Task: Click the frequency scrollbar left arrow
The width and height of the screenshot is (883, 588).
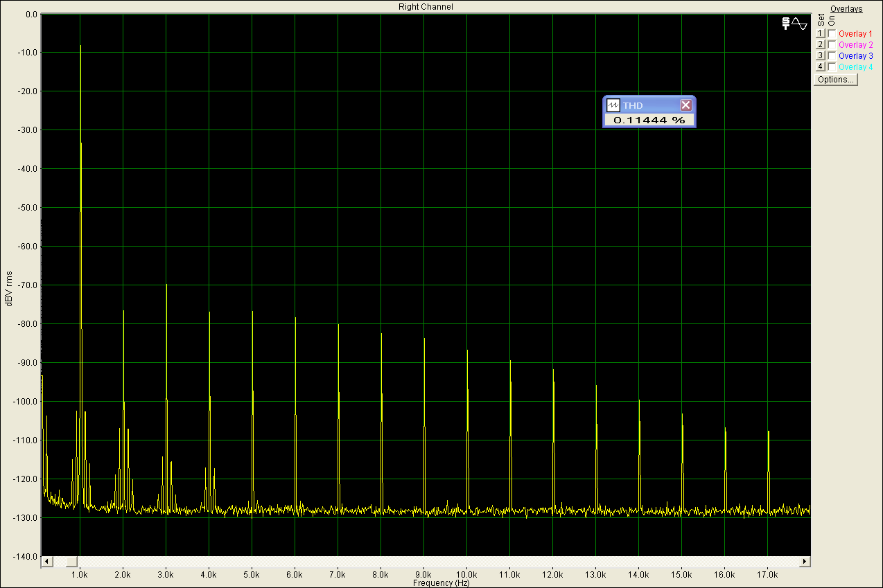Action: pos(46,561)
